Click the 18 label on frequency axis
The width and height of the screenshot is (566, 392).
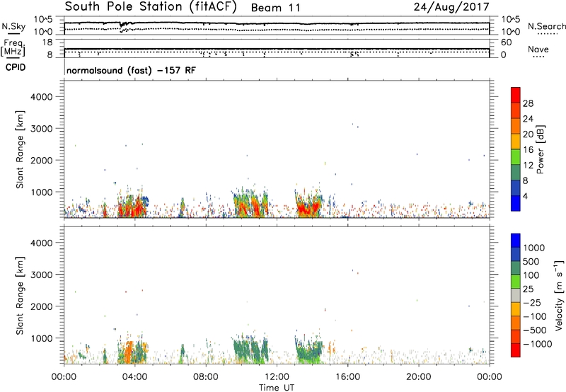pos(47,42)
